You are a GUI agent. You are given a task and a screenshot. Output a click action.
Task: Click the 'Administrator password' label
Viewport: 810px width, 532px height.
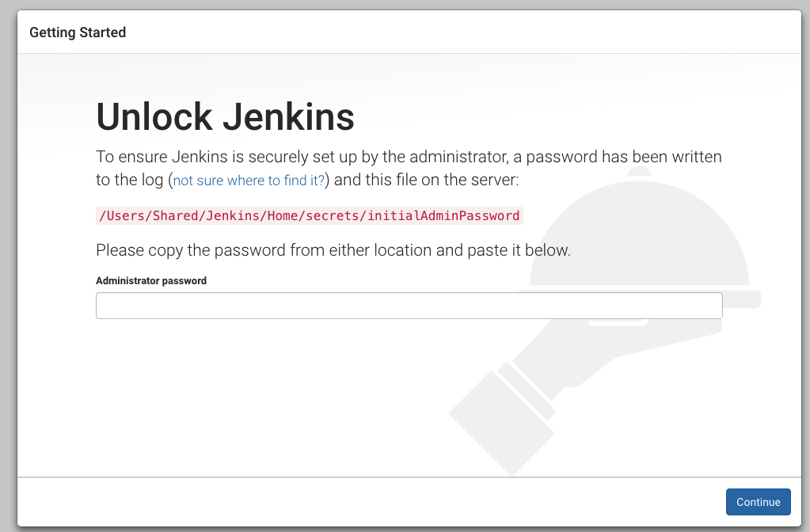click(151, 280)
